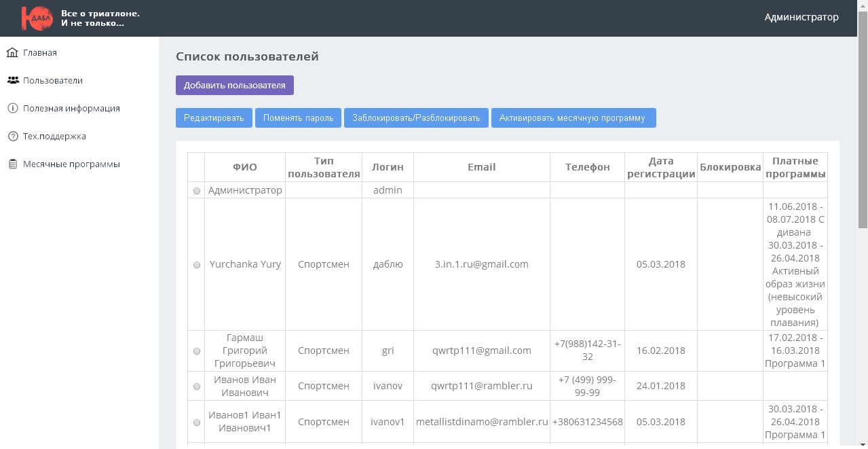Screen dimensions: 868x449
Task: Click the Редактировать button
Action: [214, 118]
